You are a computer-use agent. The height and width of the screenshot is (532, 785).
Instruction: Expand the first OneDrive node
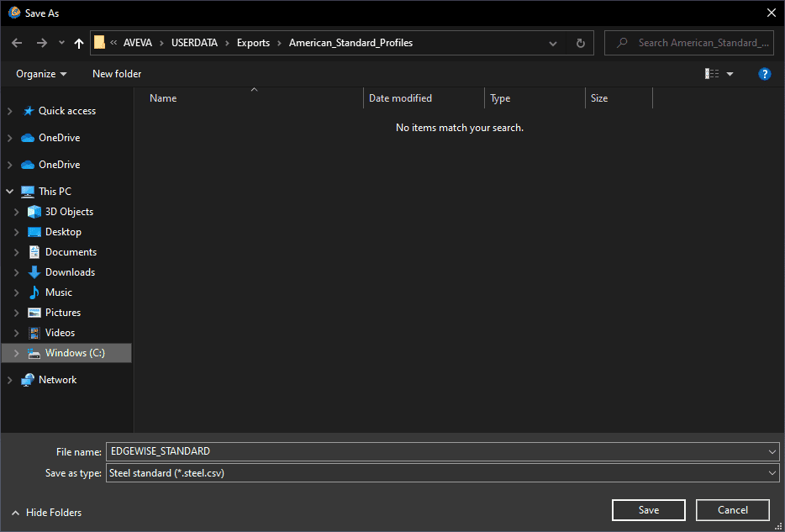tap(9, 138)
